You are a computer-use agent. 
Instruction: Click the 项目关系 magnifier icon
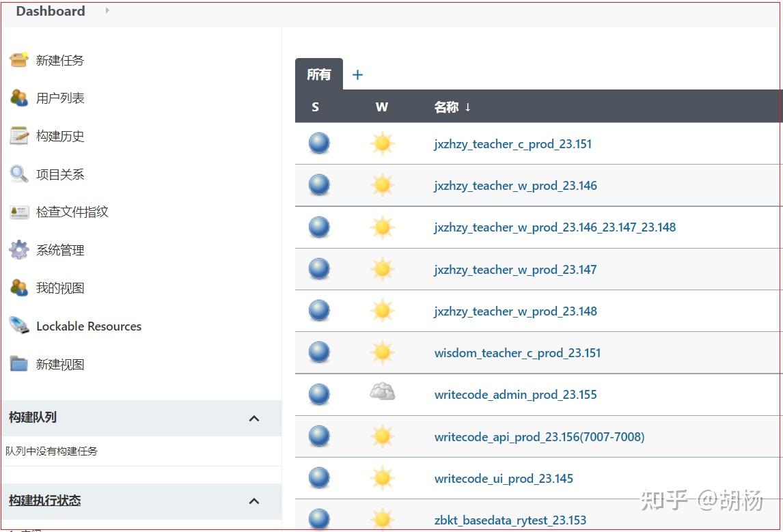pyautogui.click(x=19, y=173)
